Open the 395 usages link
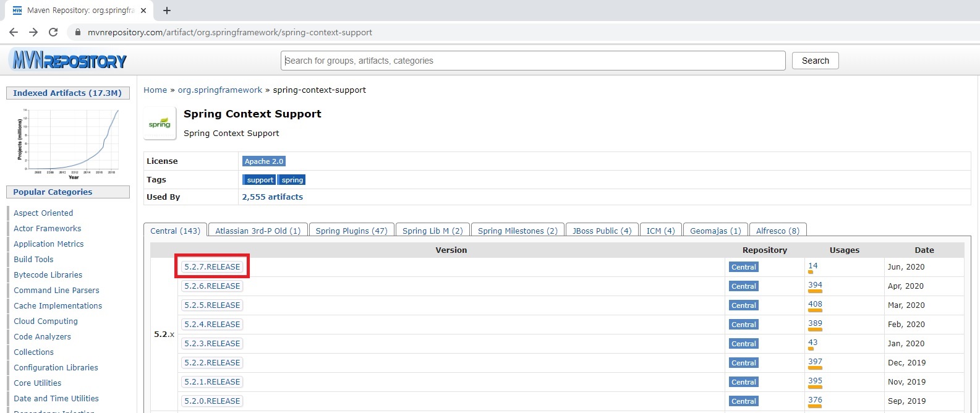Screen dimensions: 980x413 tap(815, 381)
